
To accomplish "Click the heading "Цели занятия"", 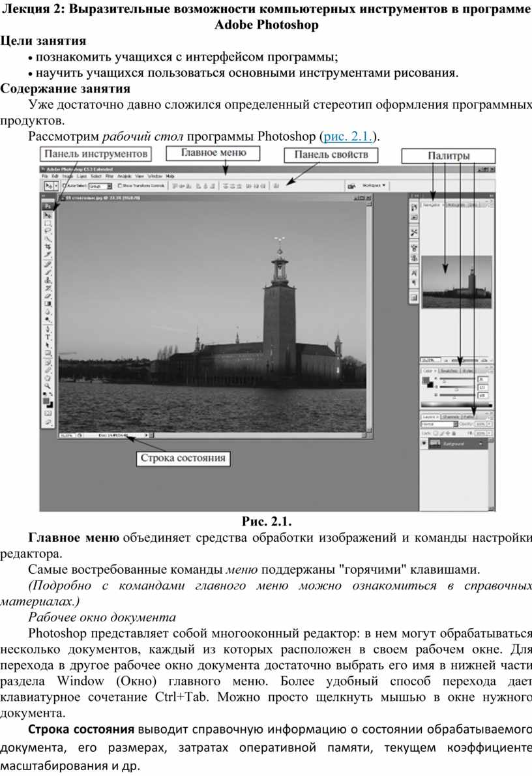I will point(43,40).
